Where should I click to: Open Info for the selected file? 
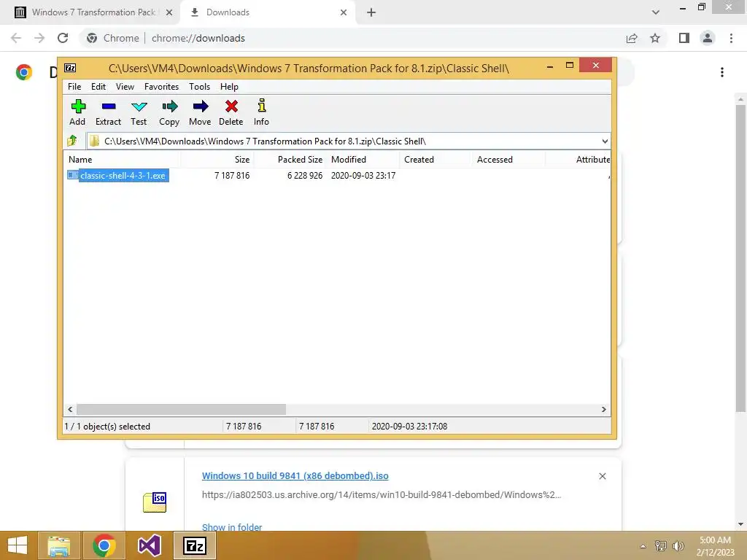(x=262, y=112)
